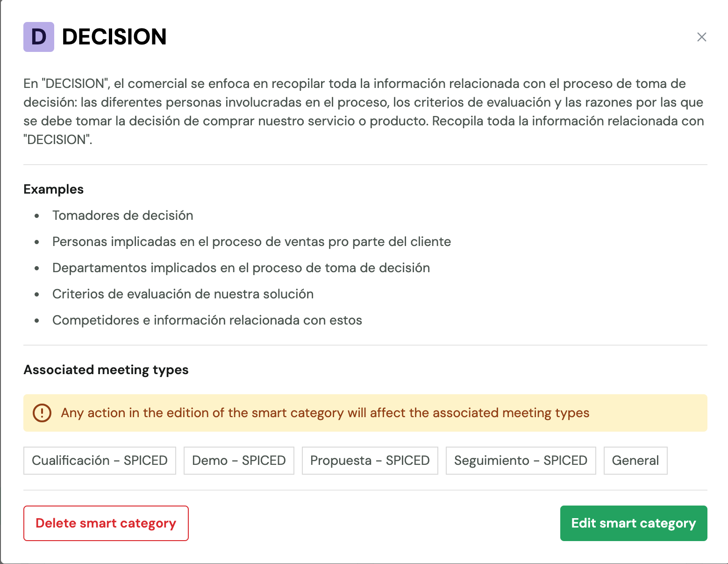Click the yellow warning banner message
Screen dimensions: 728x564
(325, 413)
